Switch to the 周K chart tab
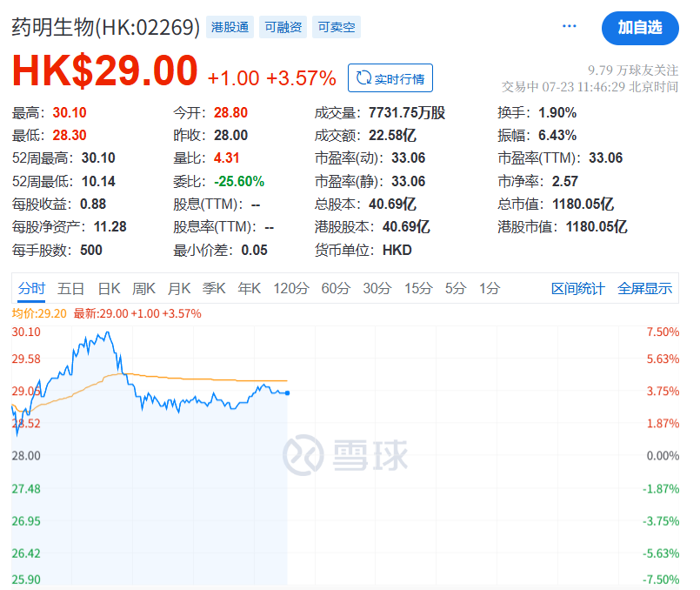Screen dimensions: 700x590 pyautogui.click(x=143, y=289)
